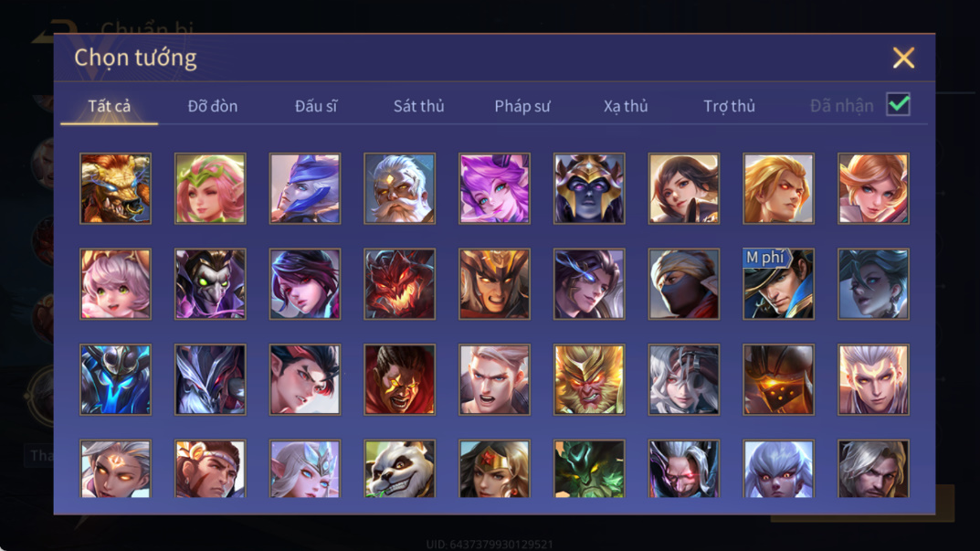Select the red demon face hero

399,284
